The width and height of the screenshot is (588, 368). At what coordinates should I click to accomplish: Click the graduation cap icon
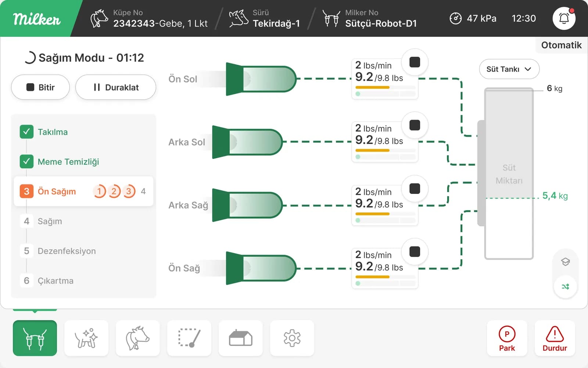(x=565, y=262)
